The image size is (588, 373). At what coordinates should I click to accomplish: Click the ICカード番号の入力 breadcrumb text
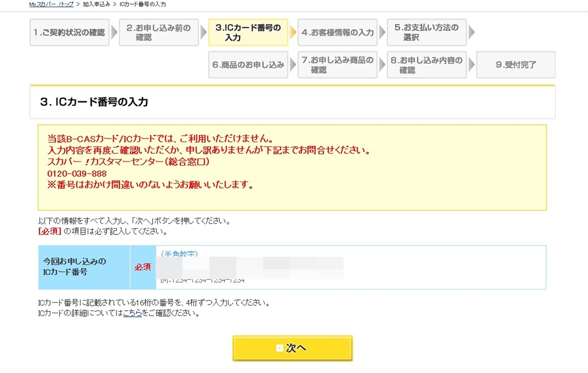(142, 4)
